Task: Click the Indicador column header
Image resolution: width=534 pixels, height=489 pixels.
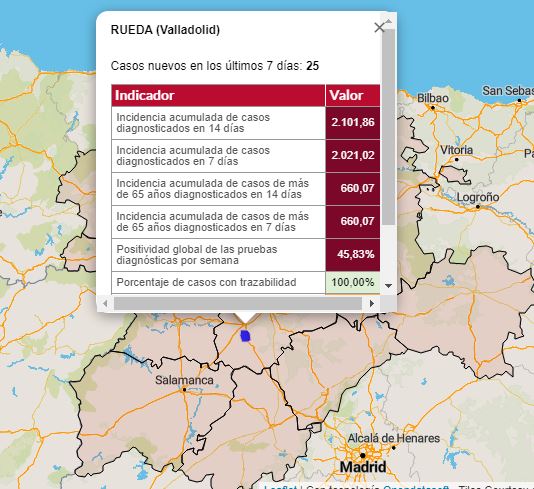Action: point(218,95)
